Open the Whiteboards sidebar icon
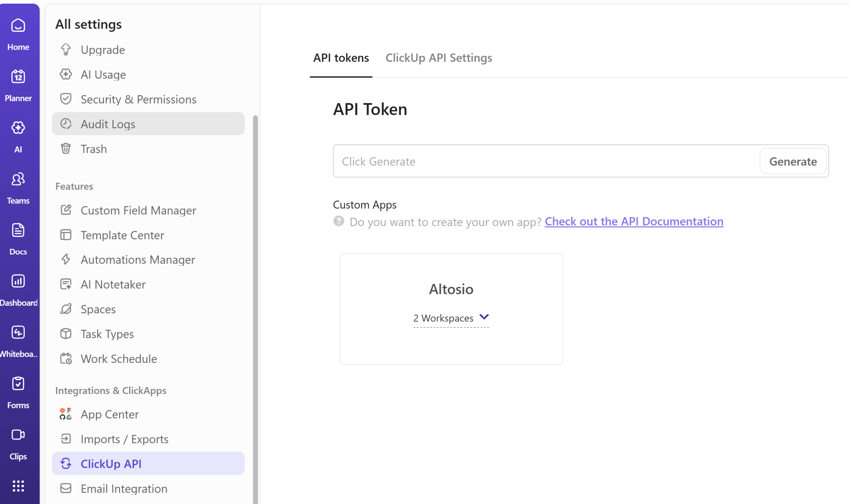The height and width of the screenshot is (504, 849). (18, 332)
